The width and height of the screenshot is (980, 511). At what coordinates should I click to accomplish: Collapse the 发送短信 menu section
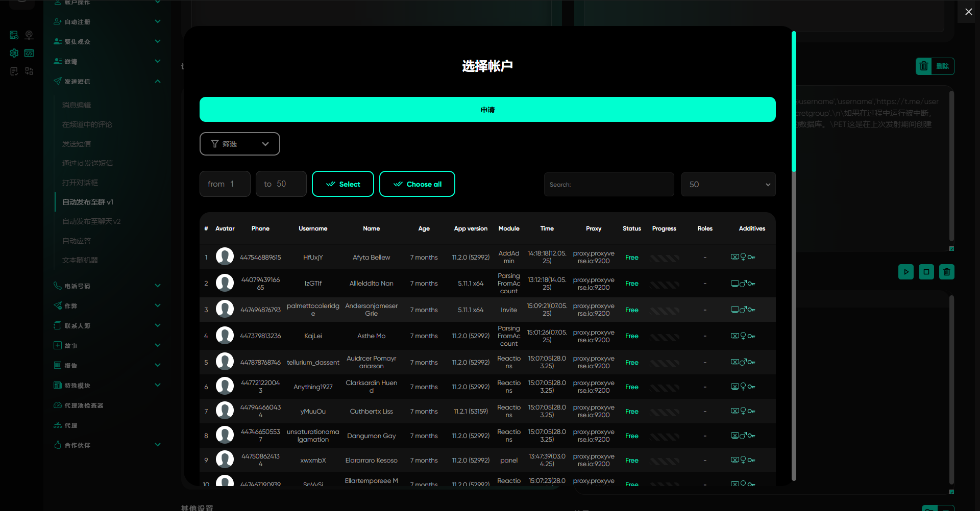(158, 82)
